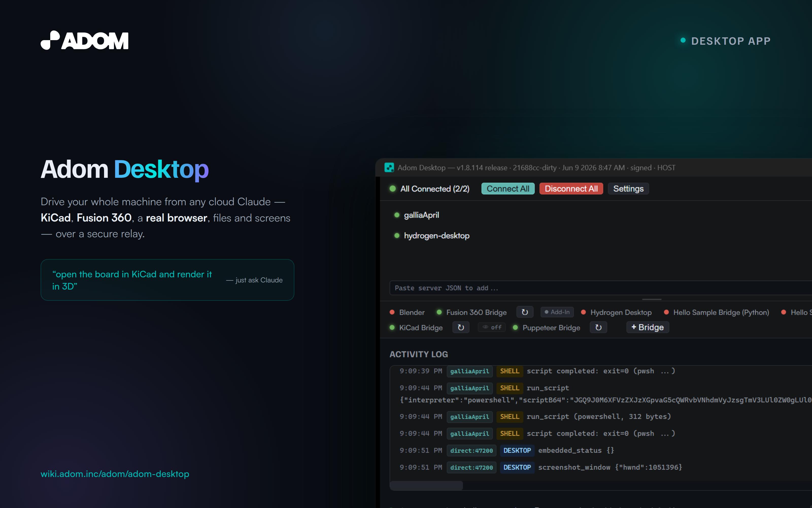Select the KiCad Bridge label
The height and width of the screenshot is (508, 812).
coord(421,328)
